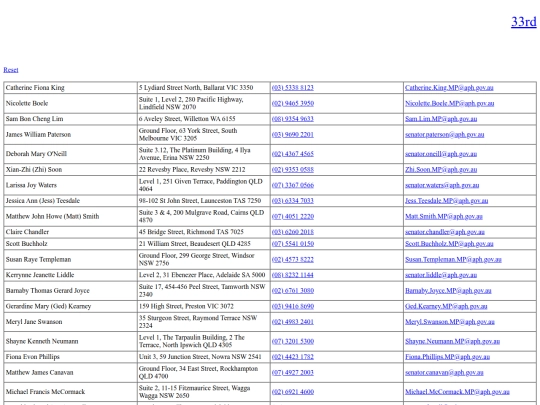This screenshot has height=405, width=540.
Task: Call (02) 4367 4565 for Deborah O'Neill
Action: tap(292, 154)
